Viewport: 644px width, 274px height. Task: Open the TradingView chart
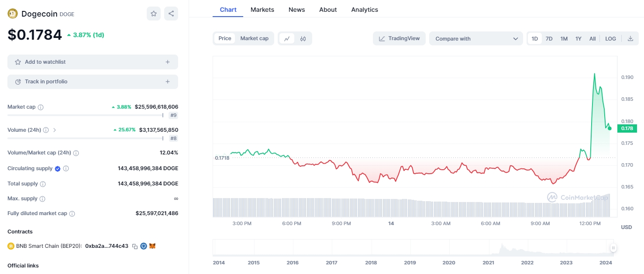(399, 38)
